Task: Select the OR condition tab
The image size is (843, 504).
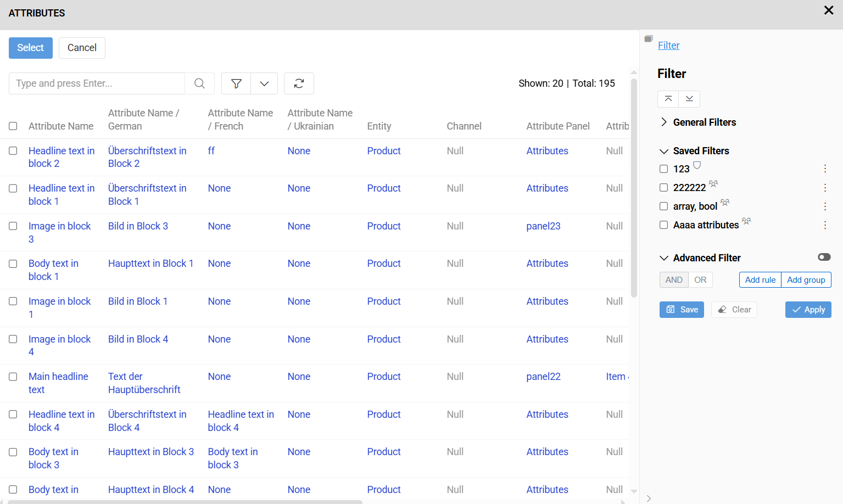Action: pyautogui.click(x=700, y=280)
